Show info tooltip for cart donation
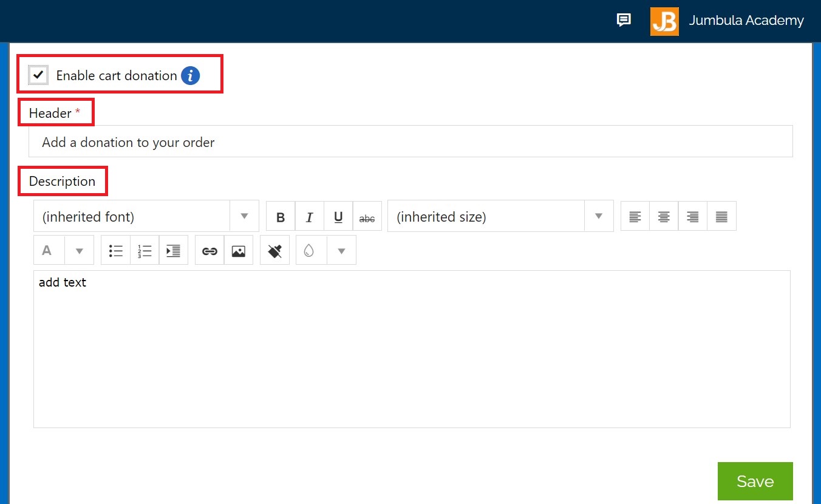The image size is (821, 504). (x=191, y=75)
